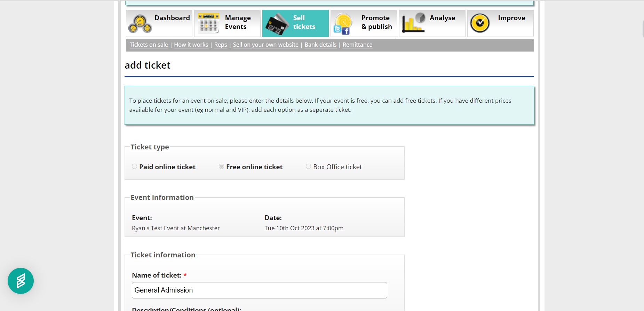
Task: Click the Name of ticket input field
Action: tap(259, 290)
